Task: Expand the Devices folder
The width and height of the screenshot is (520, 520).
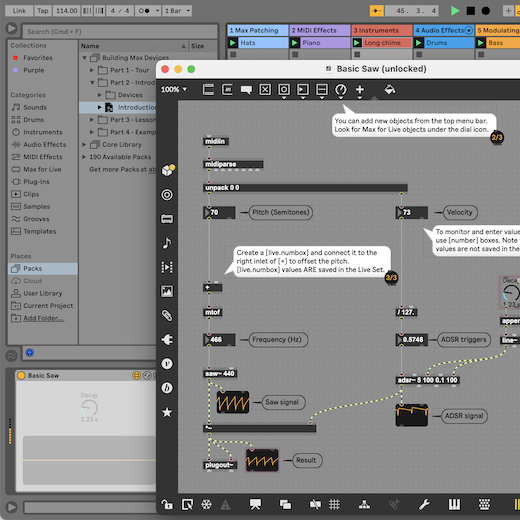Action: tap(99, 95)
